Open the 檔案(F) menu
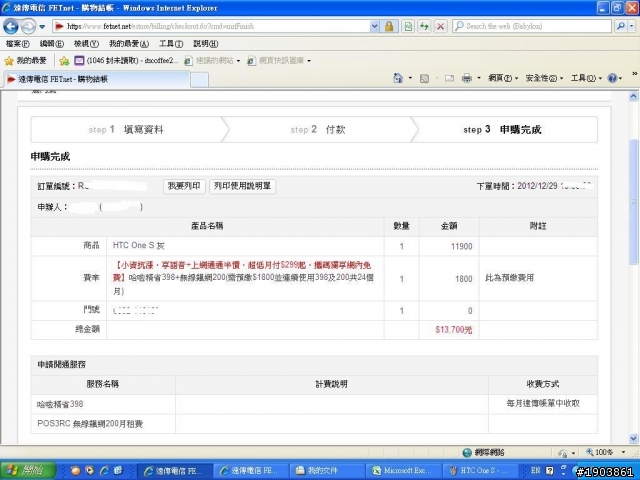Viewport: 640px width, 480px height. pos(18,44)
